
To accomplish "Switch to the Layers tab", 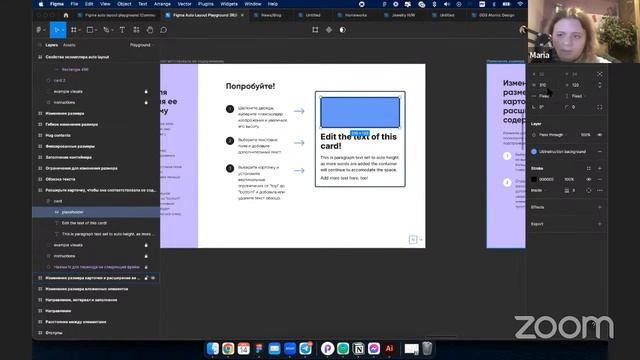I will (x=51, y=45).
